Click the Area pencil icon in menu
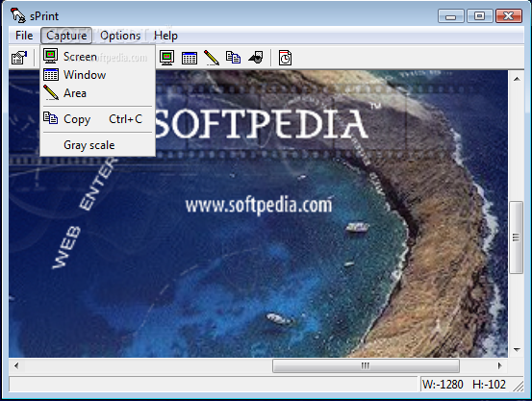Screen dimensions: 532x401 tap(51, 92)
